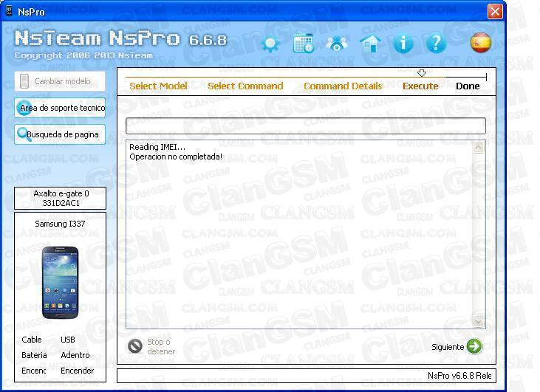
Task: Close the NsPro window
Action: pyautogui.click(x=495, y=12)
